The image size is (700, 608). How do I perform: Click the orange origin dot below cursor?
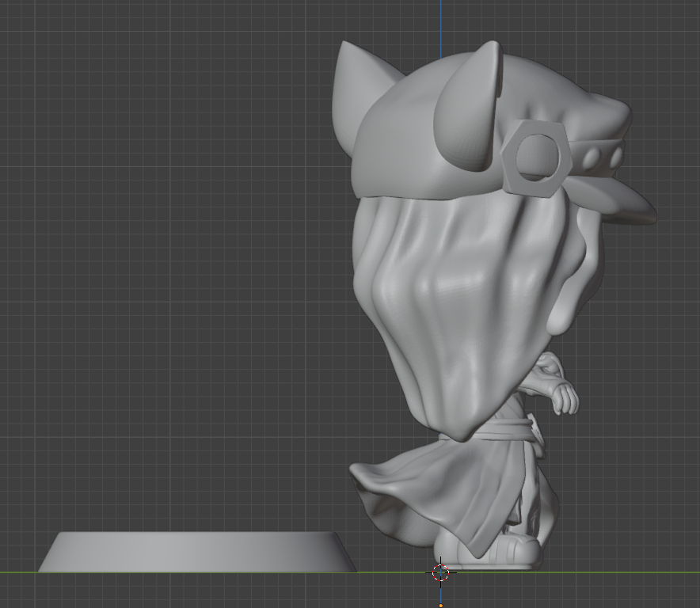(x=440, y=606)
